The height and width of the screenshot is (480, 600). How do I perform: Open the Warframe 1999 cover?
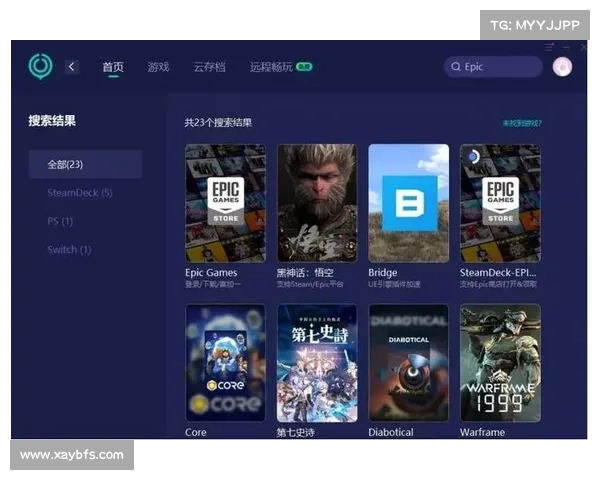click(x=501, y=363)
